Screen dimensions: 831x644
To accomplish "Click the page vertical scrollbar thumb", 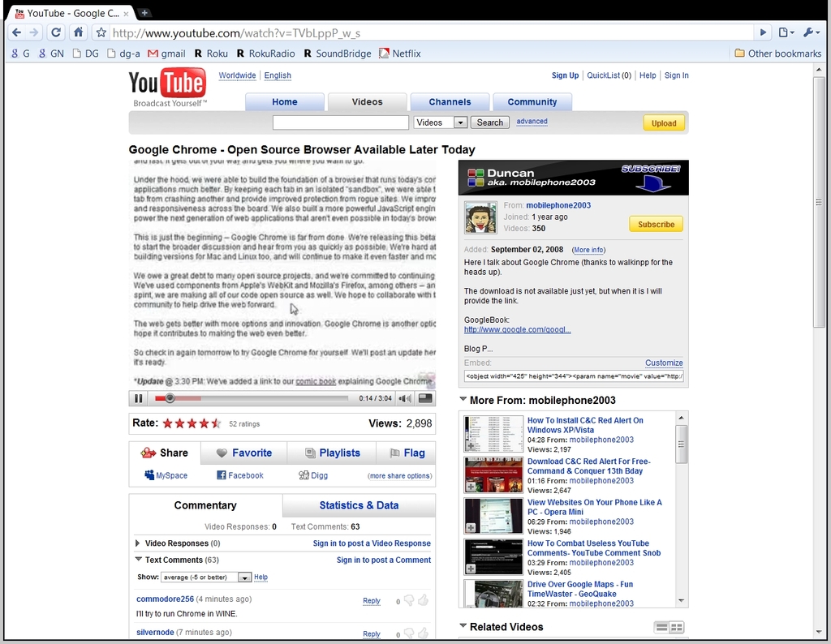I will point(819,202).
